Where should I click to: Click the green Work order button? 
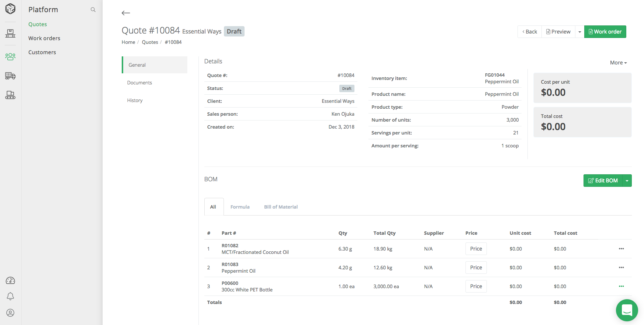coord(605,32)
